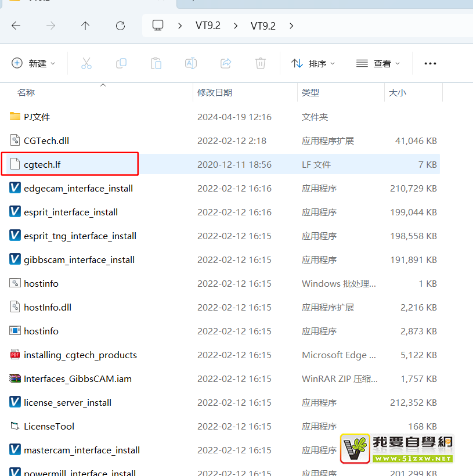Select the PJ文件 folder
This screenshot has width=473, height=476.
click(x=37, y=117)
